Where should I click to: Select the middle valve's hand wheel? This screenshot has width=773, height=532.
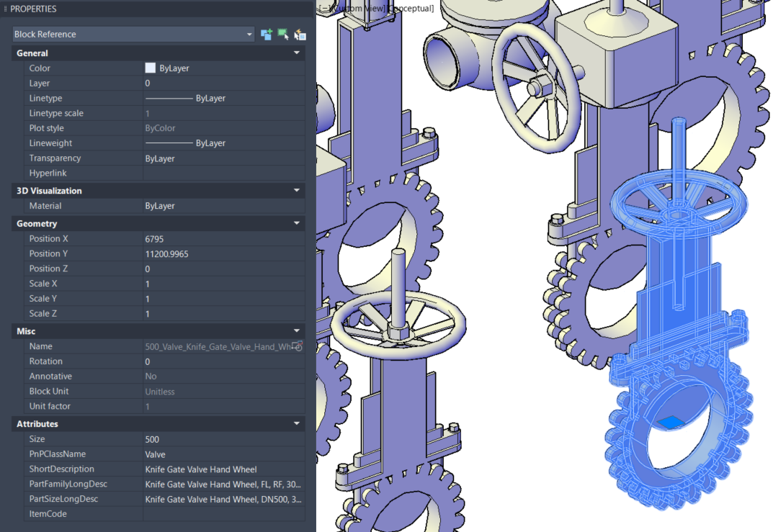(x=398, y=325)
